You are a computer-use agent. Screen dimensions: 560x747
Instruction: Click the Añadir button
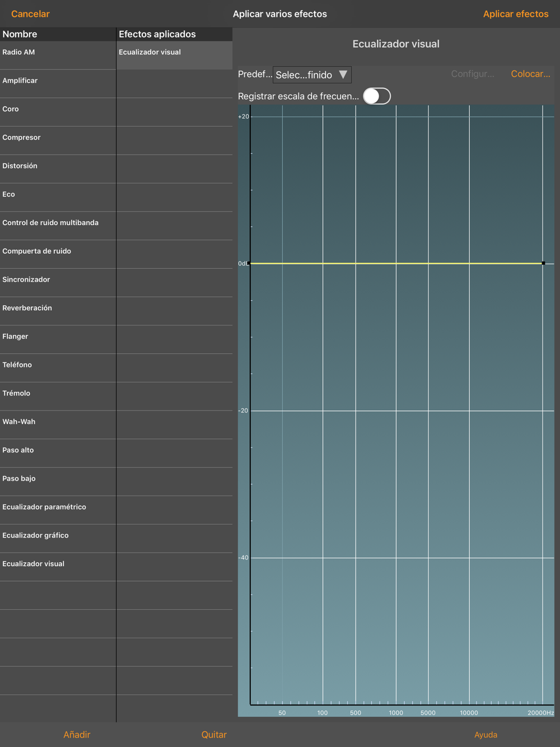coord(77,735)
